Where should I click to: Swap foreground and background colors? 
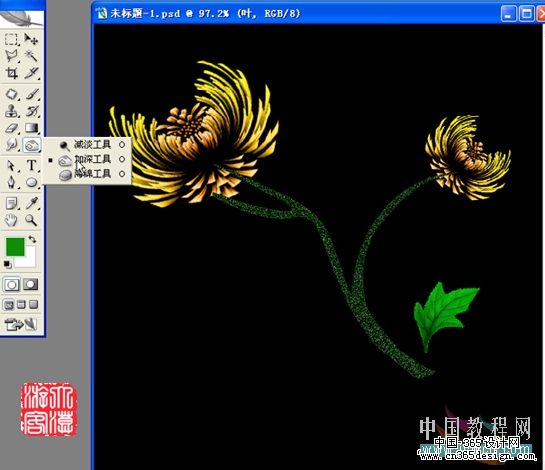[x=32, y=239]
